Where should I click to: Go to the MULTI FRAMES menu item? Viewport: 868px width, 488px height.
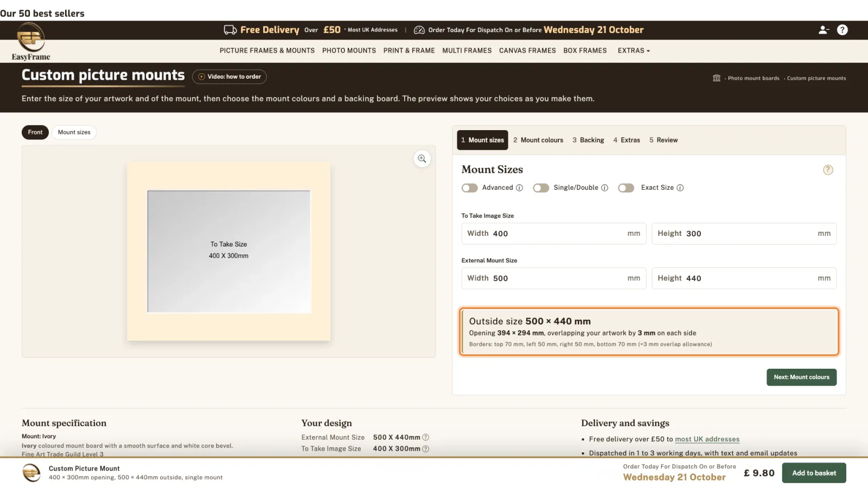(467, 50)
